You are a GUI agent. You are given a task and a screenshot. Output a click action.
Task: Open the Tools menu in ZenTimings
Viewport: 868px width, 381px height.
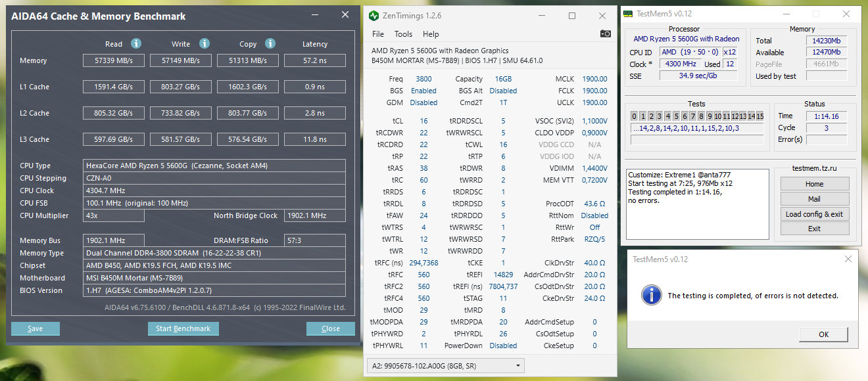(403, 34)
